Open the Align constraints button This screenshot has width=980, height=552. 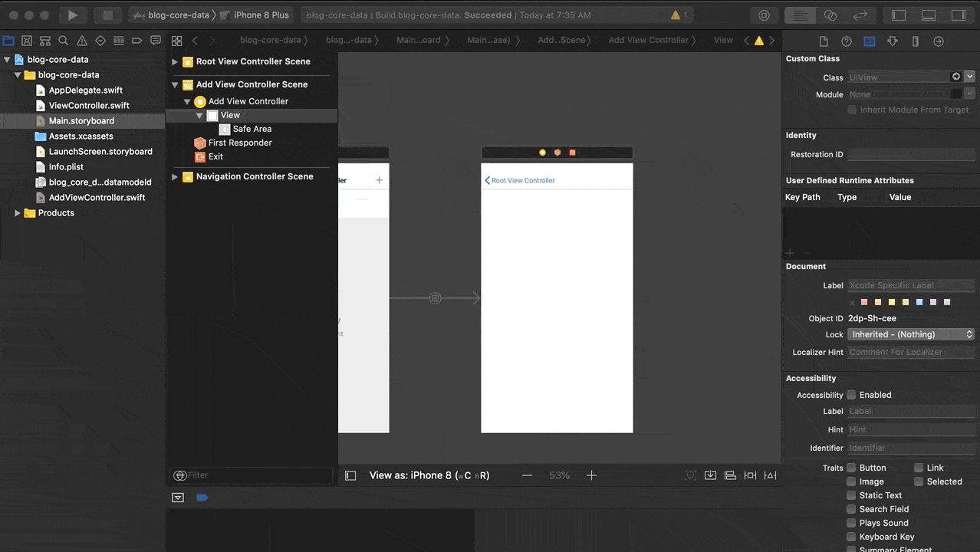(x=731, y=475)
